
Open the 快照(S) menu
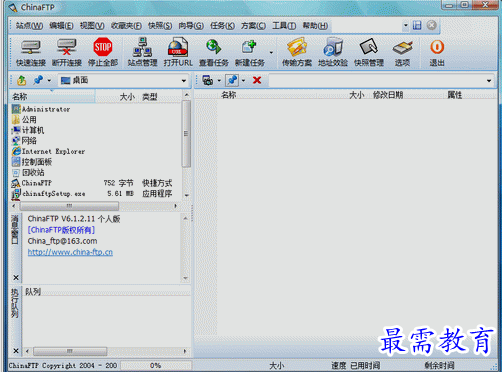pos(160,26)
